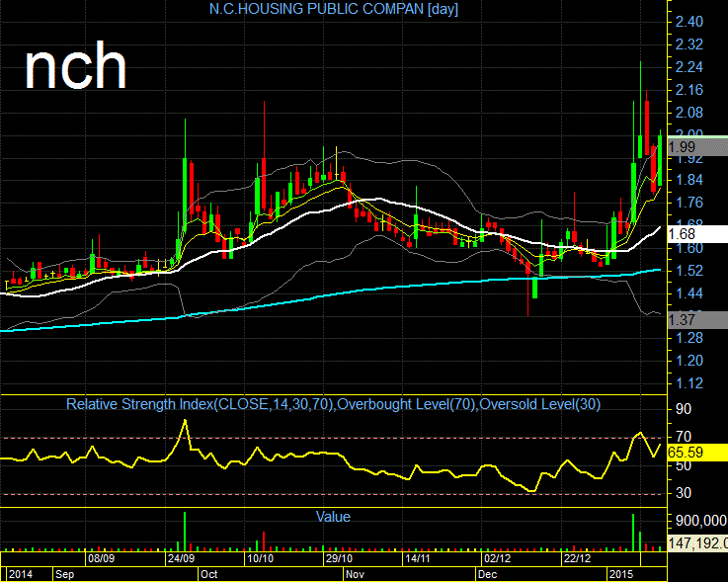Click the 1.99 current price tag

(697, 147)
